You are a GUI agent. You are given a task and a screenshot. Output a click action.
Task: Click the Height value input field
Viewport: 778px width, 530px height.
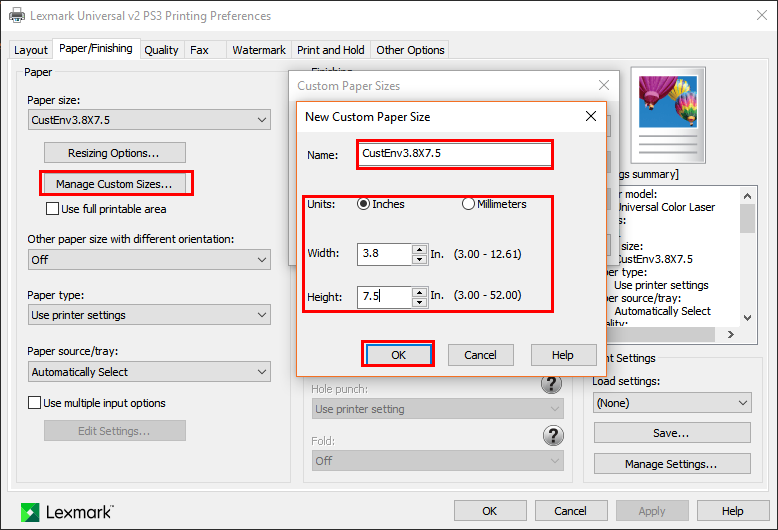(x=385, y=297)
